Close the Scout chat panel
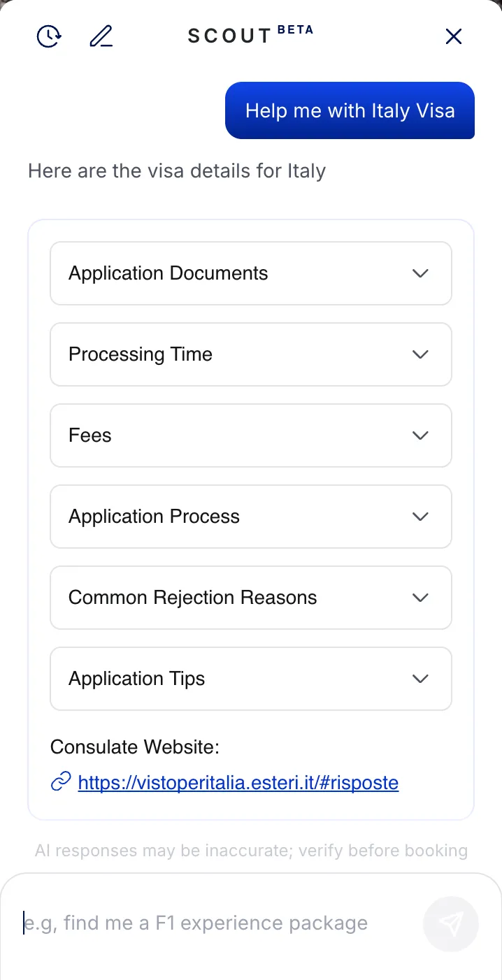 [x=453, y=36]
